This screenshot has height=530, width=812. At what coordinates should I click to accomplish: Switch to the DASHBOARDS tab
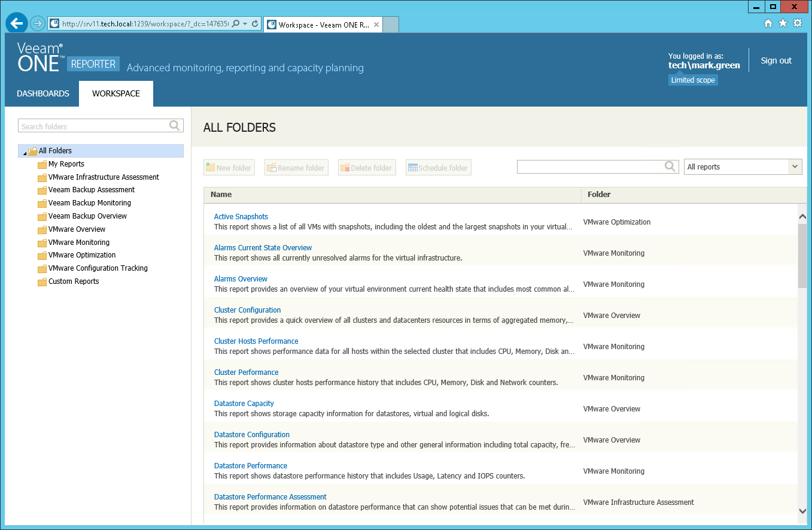click(43, 93)
